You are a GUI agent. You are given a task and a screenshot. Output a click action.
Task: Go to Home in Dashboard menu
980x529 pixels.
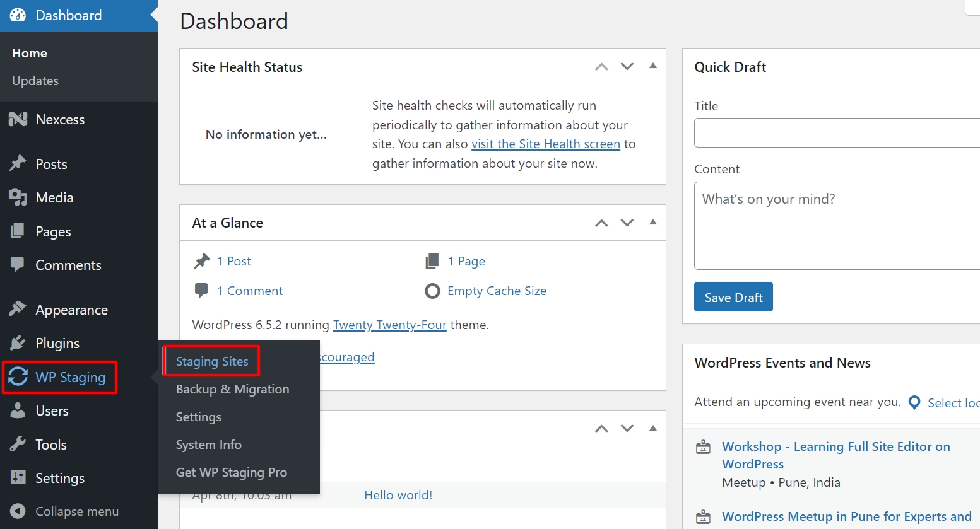[x=29, y=53]
